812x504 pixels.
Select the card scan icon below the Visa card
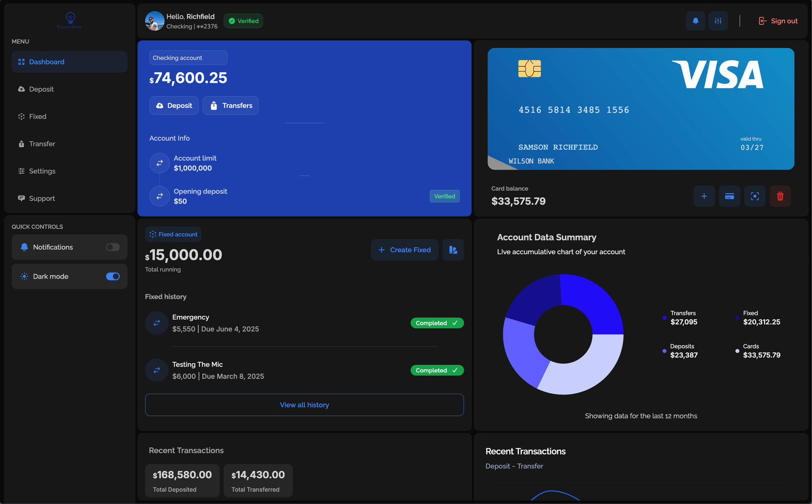754,196
